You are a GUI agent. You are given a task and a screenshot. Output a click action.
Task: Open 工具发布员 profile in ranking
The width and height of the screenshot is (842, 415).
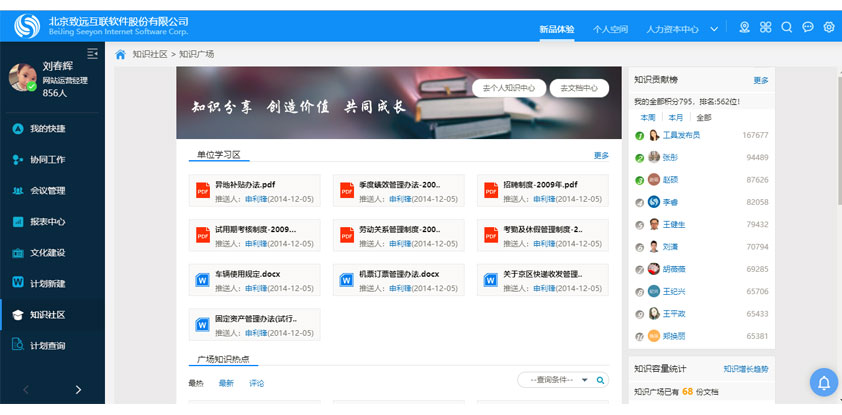click(681, 135)
